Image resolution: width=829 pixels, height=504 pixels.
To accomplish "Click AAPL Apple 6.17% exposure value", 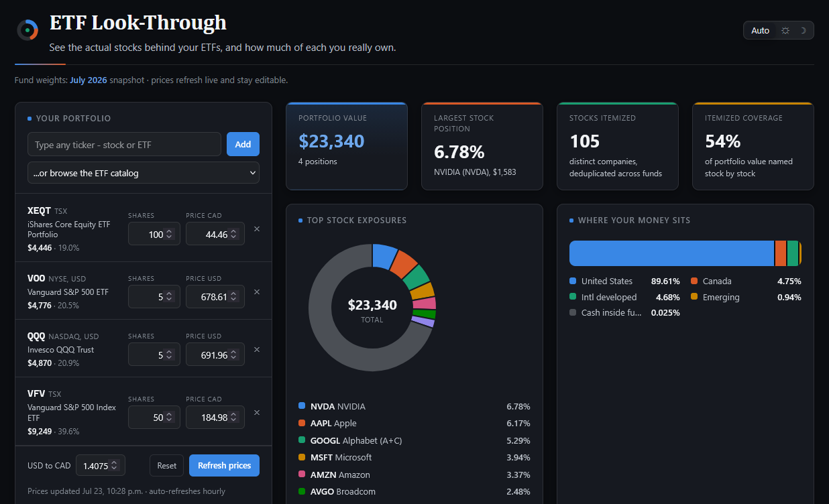I will coord(518,423).
